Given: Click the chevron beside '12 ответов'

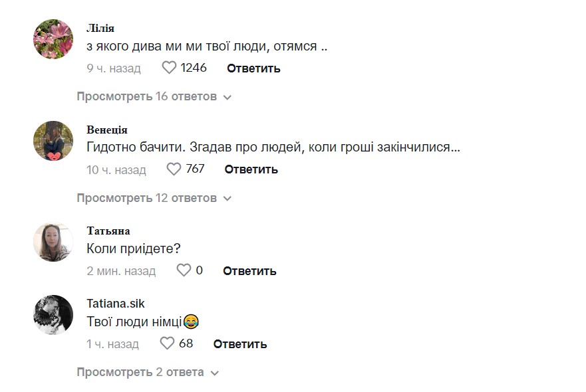Looking at the screenshot, I should coord(227,198).
